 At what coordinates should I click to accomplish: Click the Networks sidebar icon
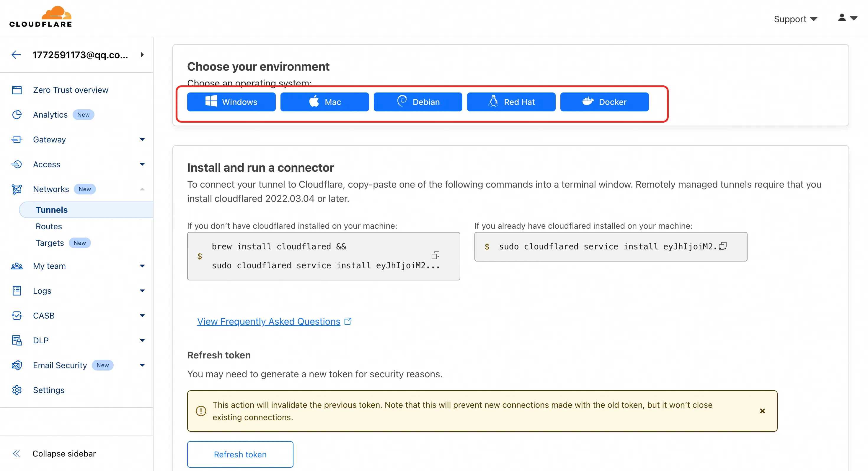point(17,189)
